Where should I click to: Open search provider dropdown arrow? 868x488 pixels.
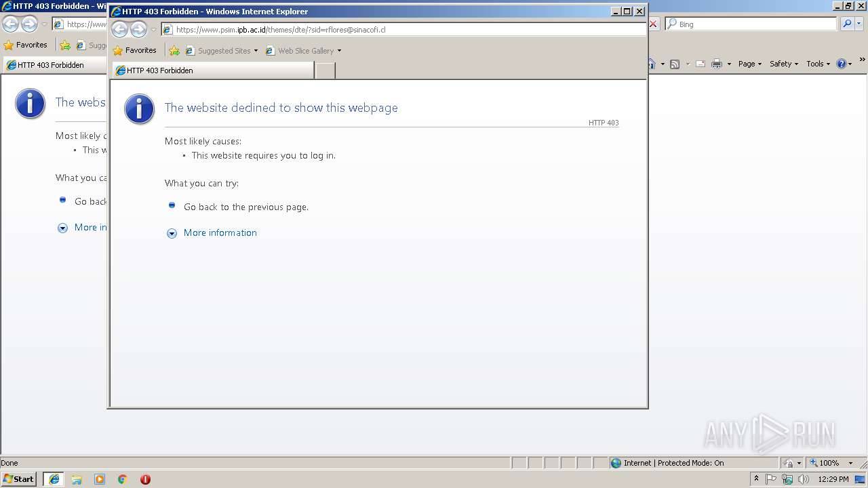click(x=860, y=24)
